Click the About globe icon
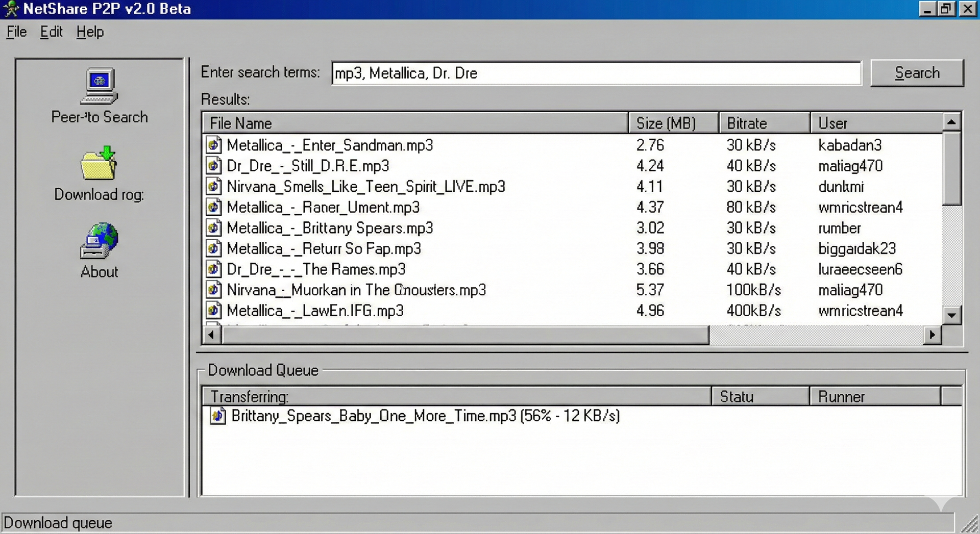The image size is (980, 534). (99, 241)
